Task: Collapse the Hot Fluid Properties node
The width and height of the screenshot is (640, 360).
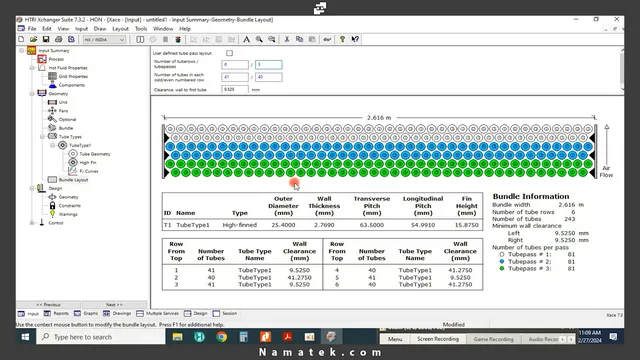Action: 32,68
